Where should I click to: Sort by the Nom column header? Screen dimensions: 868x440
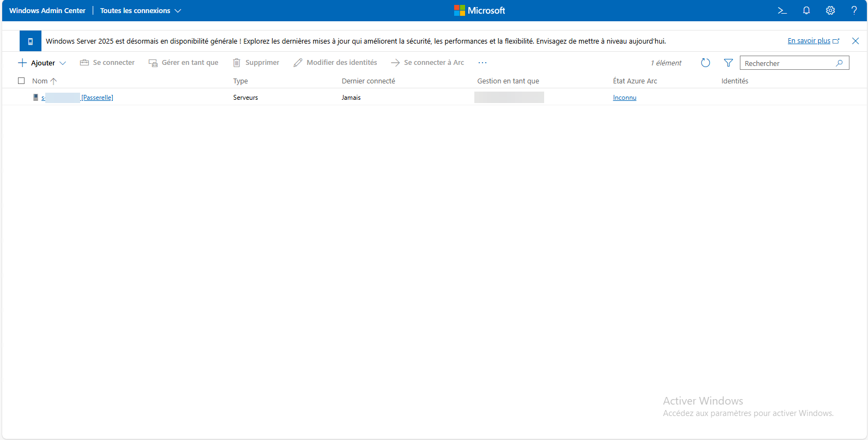pos(40,81)
